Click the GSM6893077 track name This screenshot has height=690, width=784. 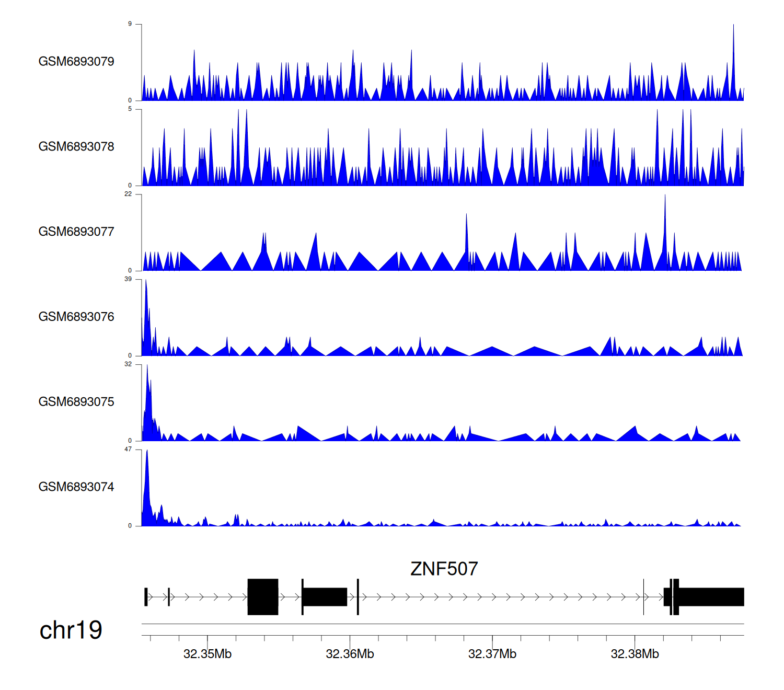click(76, 232)
